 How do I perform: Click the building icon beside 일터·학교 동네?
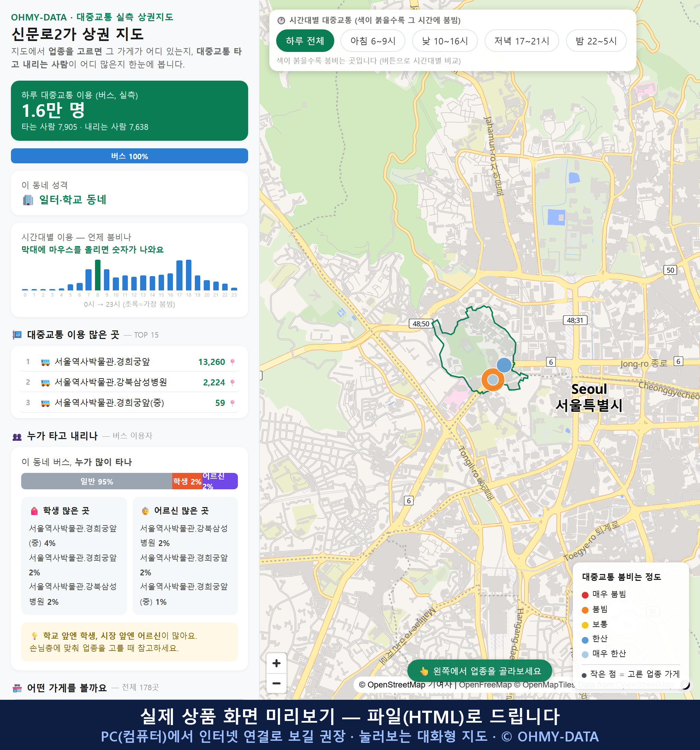[28, 200]
